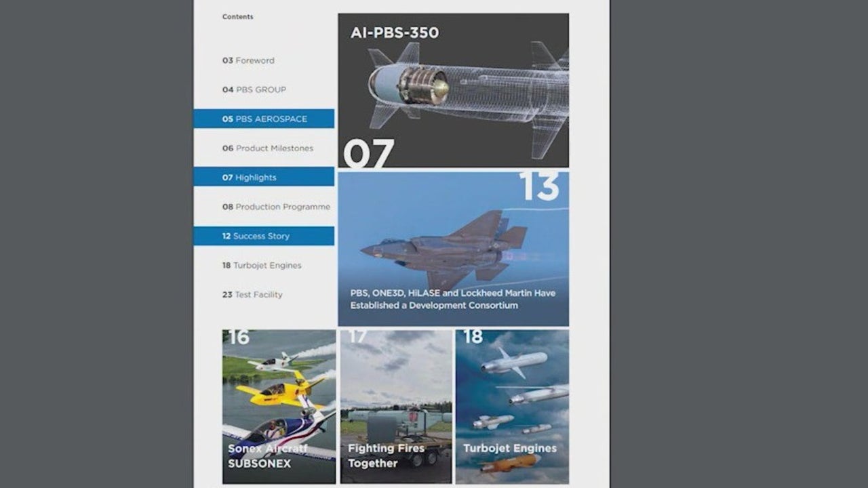Open the F-35 Development Consortium tile
868x488 pixels.
tap(453, 249)
